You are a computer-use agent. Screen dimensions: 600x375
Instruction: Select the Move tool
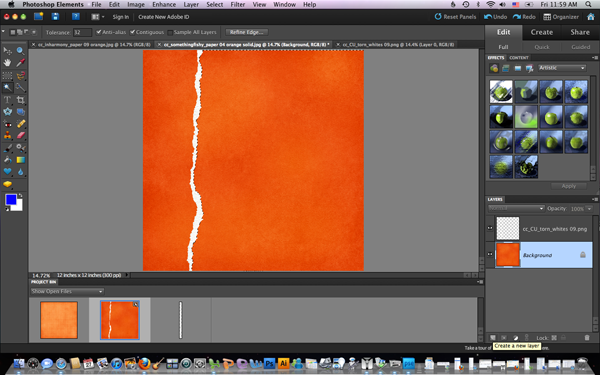click(7, 51)
